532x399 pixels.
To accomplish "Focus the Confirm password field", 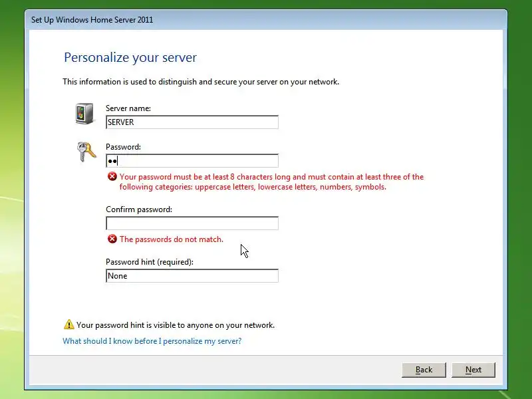I will click(x=192, y=223).
